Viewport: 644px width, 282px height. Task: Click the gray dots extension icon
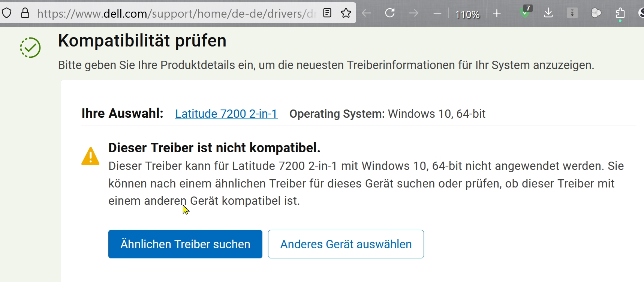point(572,13)
